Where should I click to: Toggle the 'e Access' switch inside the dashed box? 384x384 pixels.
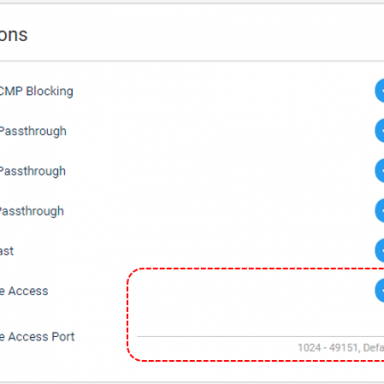(380, 291)
